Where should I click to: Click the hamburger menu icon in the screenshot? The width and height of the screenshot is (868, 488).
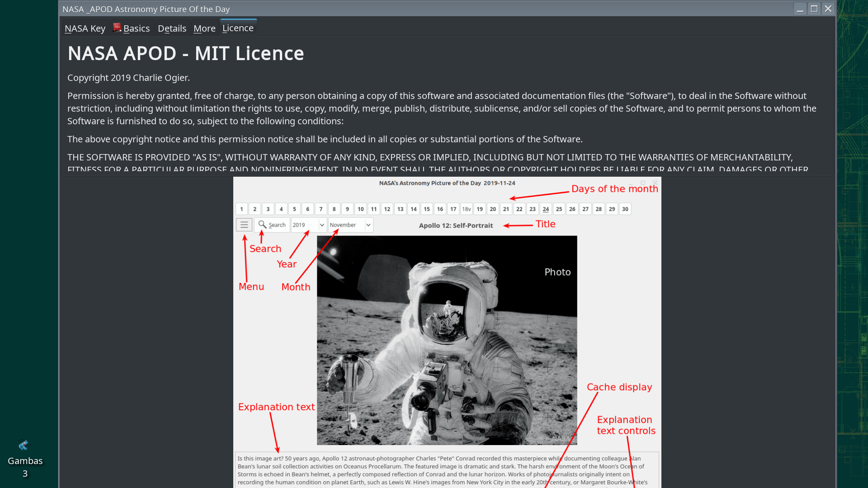click(x=244, y=225)
